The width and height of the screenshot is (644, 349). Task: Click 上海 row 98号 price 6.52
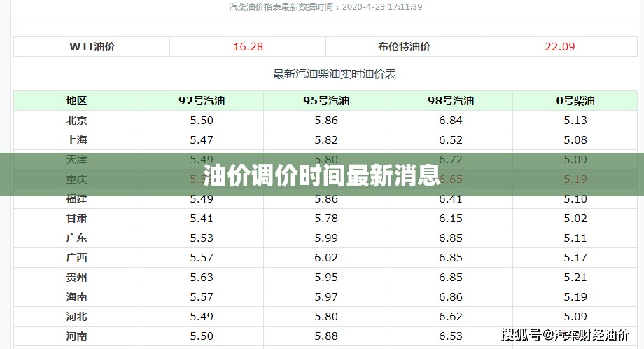click(451, 140)
